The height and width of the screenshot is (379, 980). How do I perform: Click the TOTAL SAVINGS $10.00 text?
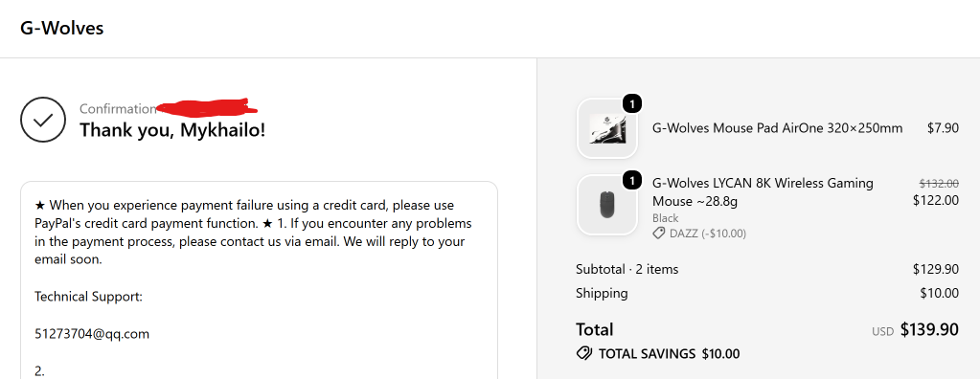(669, 354)
